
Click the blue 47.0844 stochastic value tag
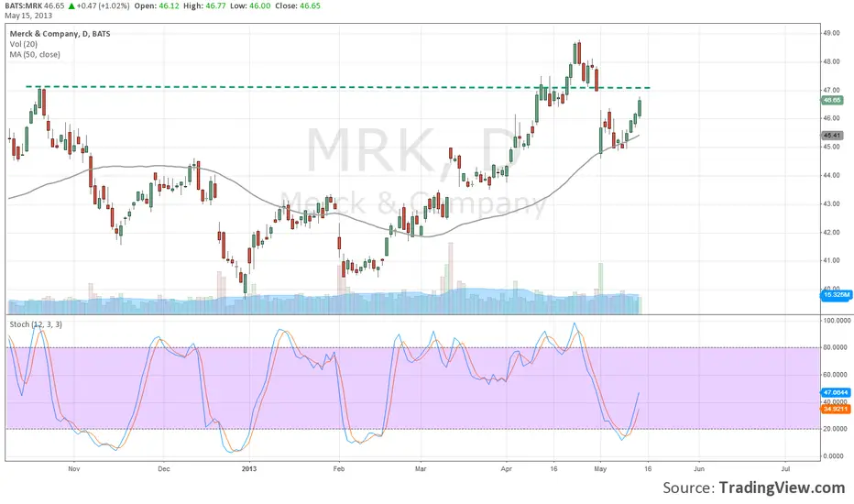pyautogui.click(x=836, y=392)
